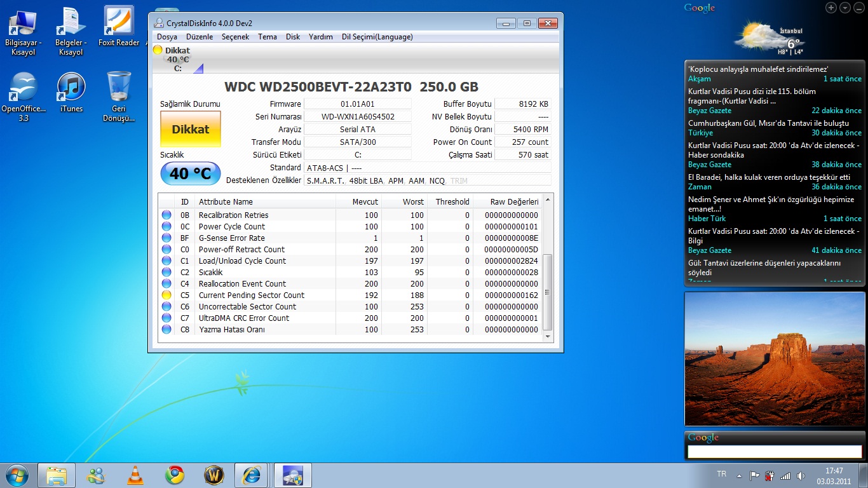Image resolution: width=868 pixels, height=488 pixels.
Task: Click the volume speaker tray icon
Action: [801, 475]
